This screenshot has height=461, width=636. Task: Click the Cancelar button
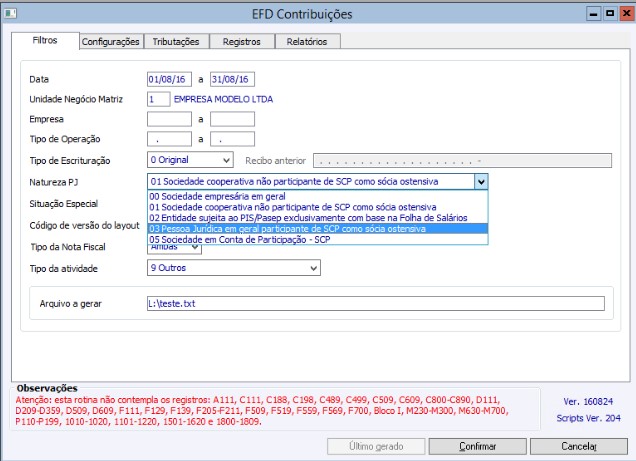tap(579, 446)
